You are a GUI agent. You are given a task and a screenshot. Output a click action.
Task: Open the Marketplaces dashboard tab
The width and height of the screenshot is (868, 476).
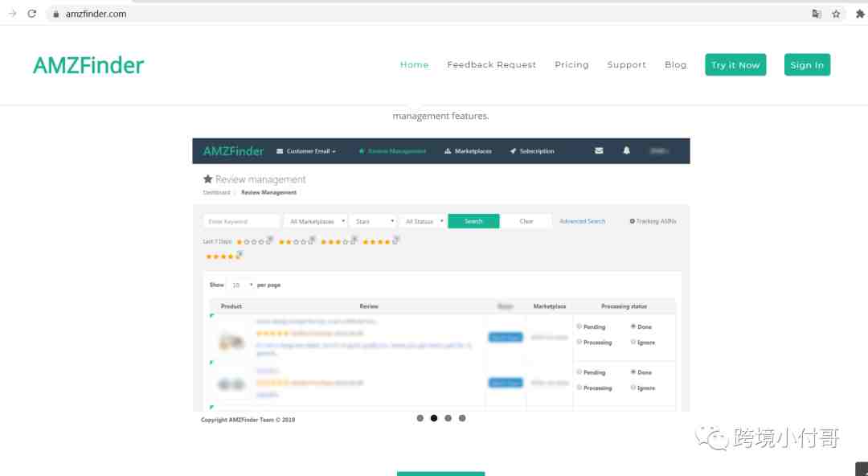[x=468, y=150]
